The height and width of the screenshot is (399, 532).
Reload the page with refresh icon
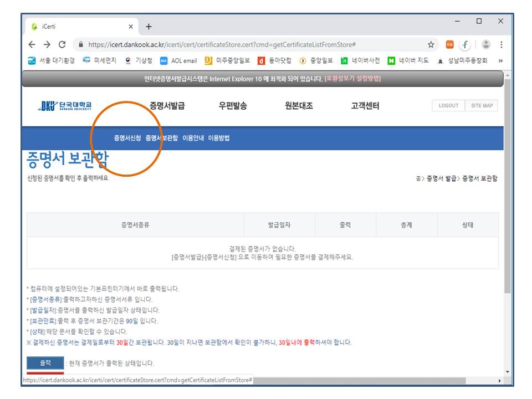(x=62, y=45)
